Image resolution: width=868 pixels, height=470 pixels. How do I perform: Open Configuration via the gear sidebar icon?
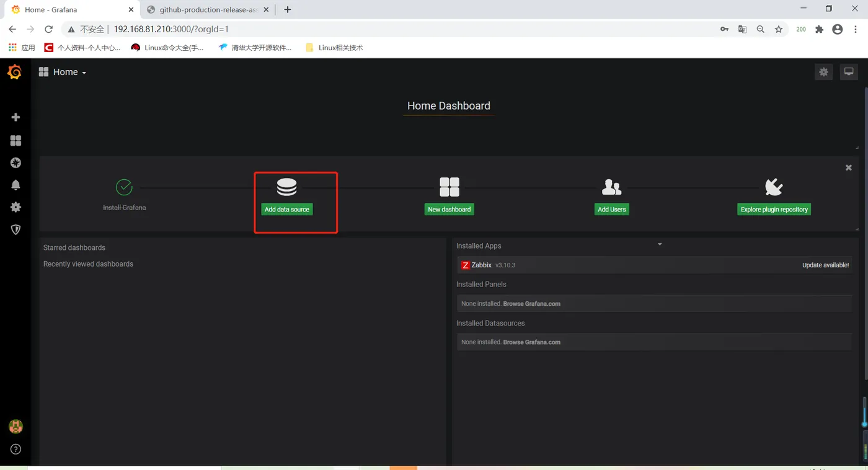(15, 207)
